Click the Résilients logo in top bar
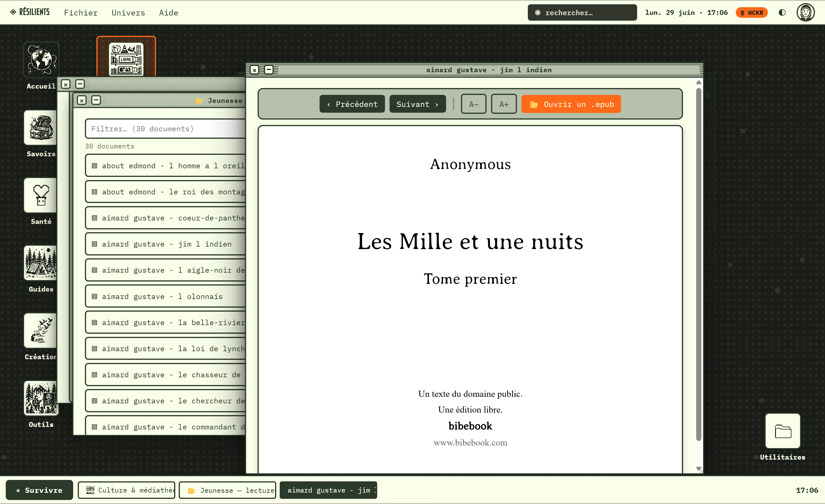The width and height of the screenshot is (825, 504). coord(30,12)
